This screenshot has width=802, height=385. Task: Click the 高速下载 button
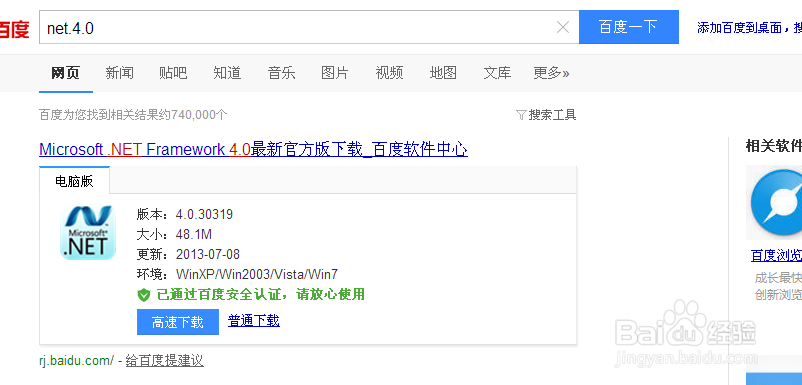pos(178,322)
